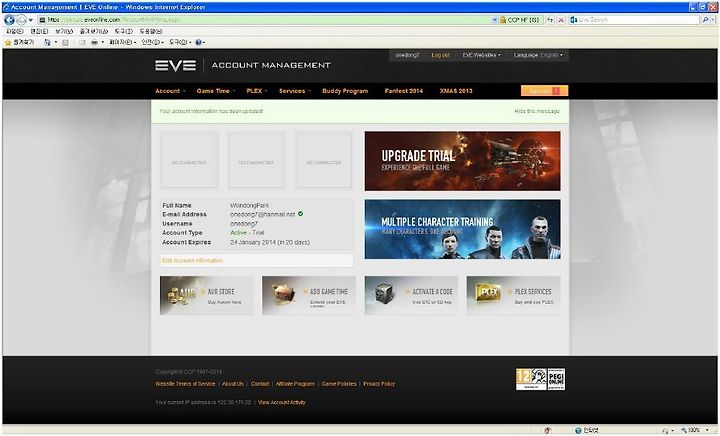Open the command bar Tools dropdown
This screenshot has width=720, height=436.
click(x=180, y=42)
